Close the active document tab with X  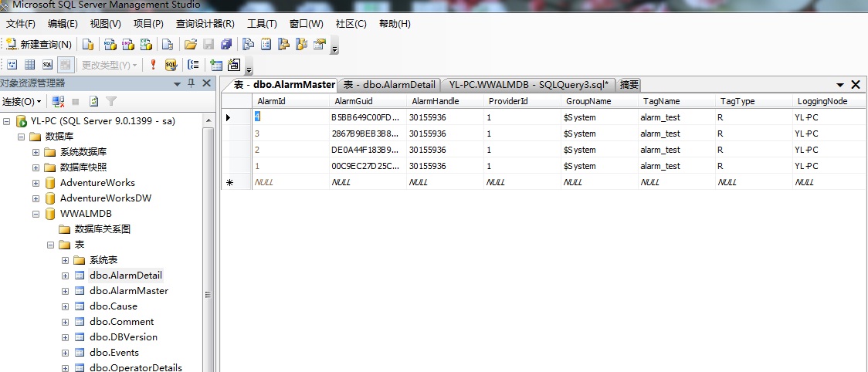pos(856,85)
